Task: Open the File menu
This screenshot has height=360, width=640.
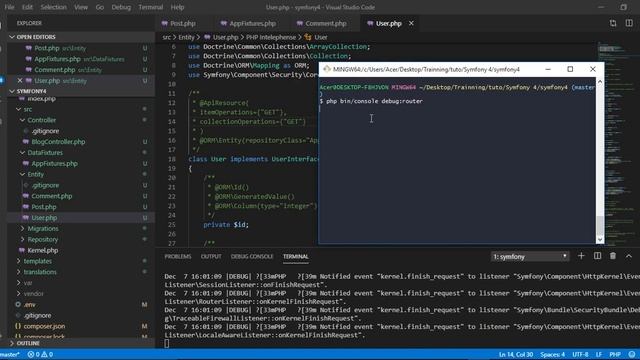Action: coord(9,7)
